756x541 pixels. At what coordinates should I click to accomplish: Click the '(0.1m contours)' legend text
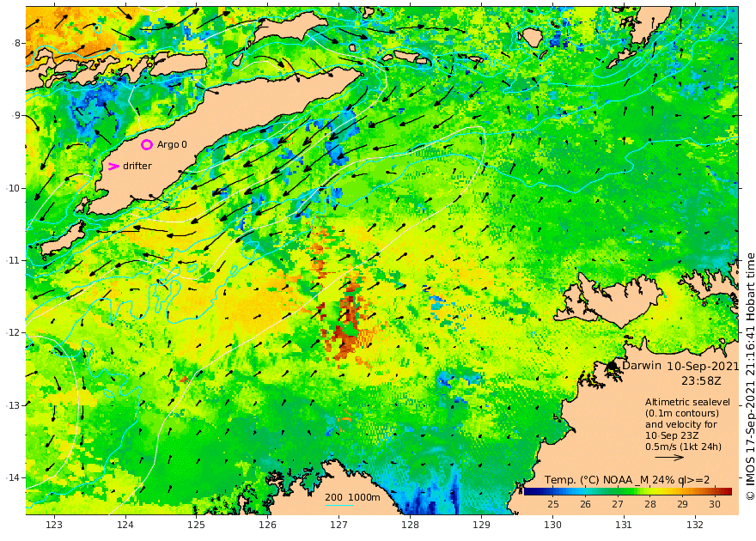(x=682, y=413)
